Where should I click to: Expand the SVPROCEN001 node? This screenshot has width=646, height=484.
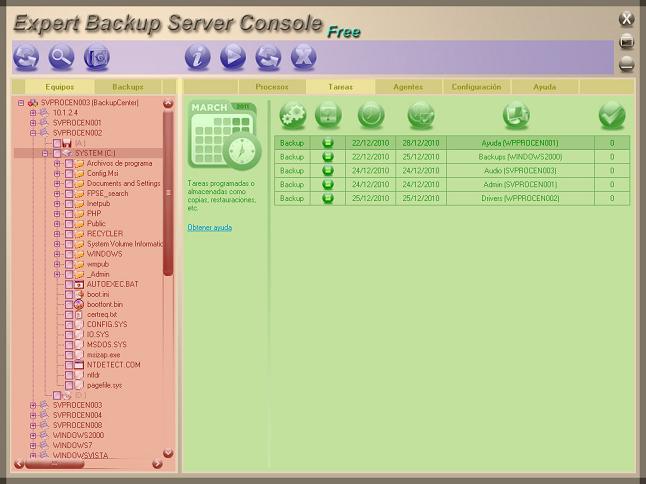[x=33, y=123]
